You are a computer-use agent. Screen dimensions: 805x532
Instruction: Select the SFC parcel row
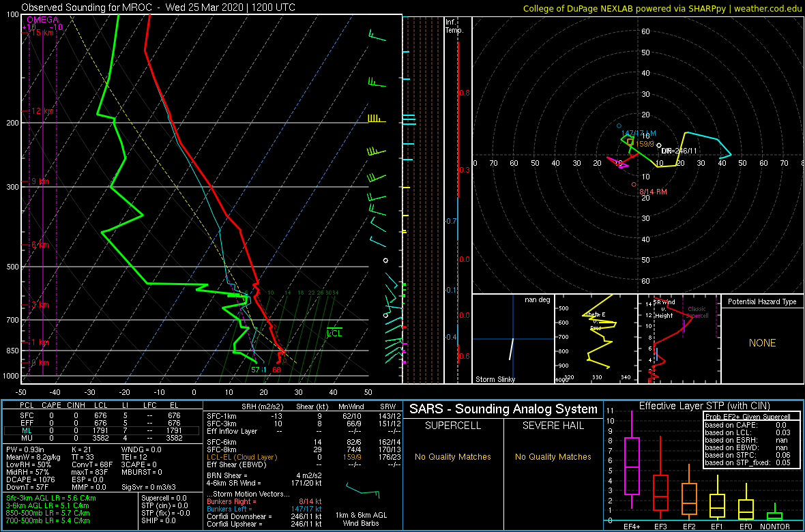(102, 416)
